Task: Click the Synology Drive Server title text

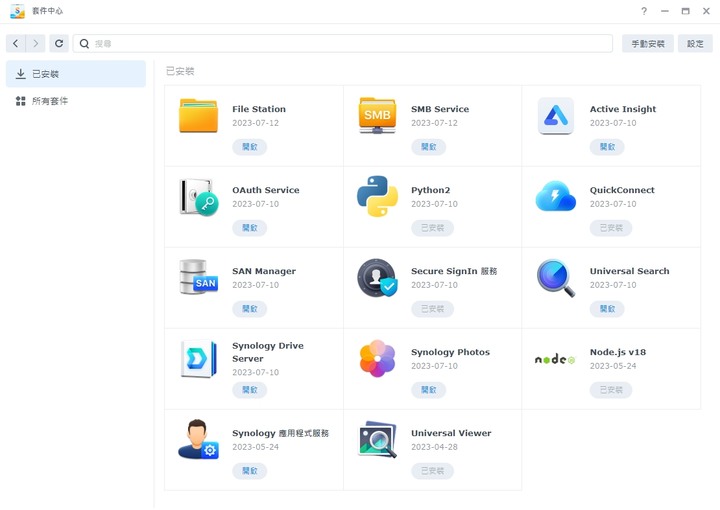Action: [268, 352]
